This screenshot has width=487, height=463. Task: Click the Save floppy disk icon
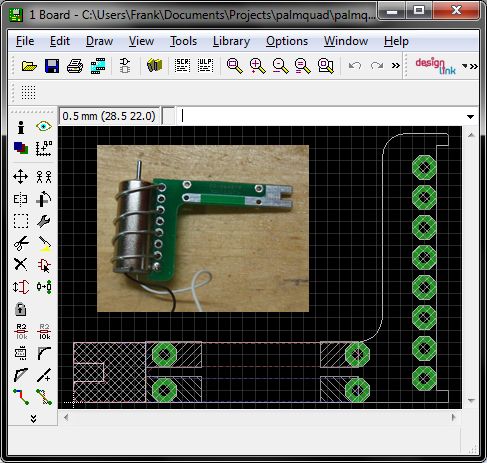(52, 66)
